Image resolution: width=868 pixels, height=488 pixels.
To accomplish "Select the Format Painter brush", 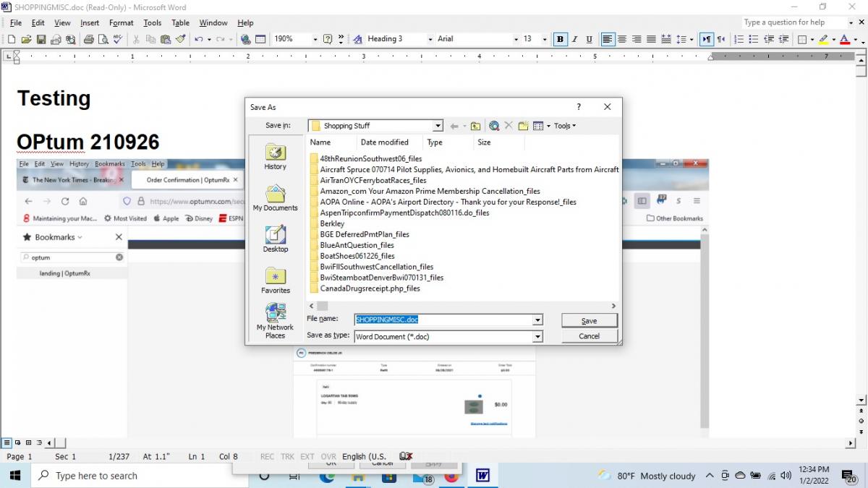I will (x=181, y=39).
